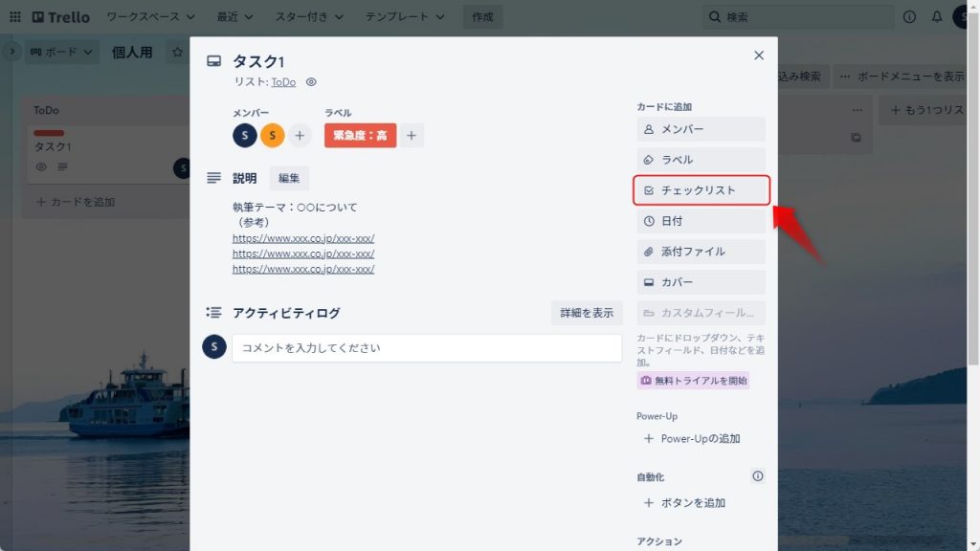Add 添付ファイル to the card
This screenshot has height=551, width=980.
pos(701,252)
